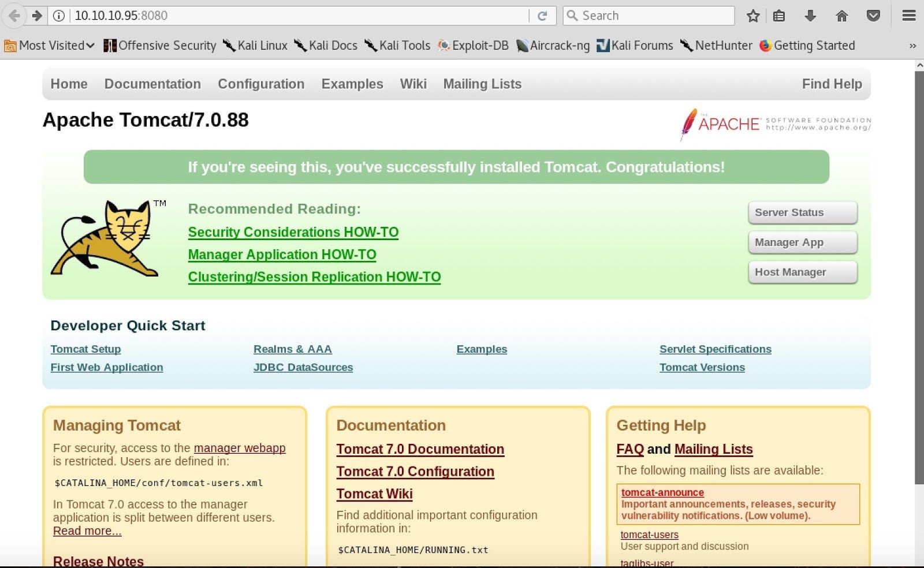Open Clustering/Session Replication HOW-TO link
Image resolution: width=924 pixels, height=568 pixels.
pos(315,277)
